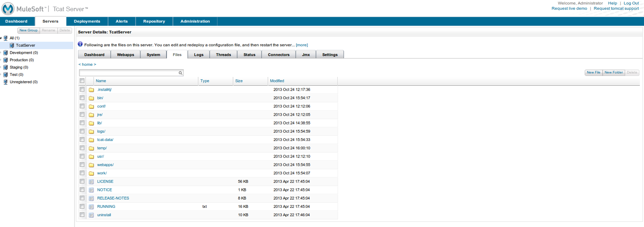Check the box for the LICENSE row
The height and width of the screenshot is (227, 644).
82,181
